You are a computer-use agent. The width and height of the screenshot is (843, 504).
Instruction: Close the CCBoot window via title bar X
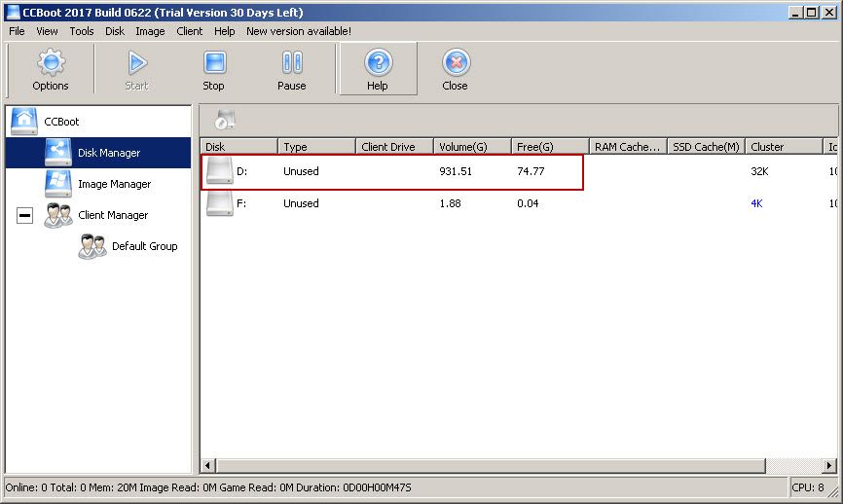[x=829, y=12]
